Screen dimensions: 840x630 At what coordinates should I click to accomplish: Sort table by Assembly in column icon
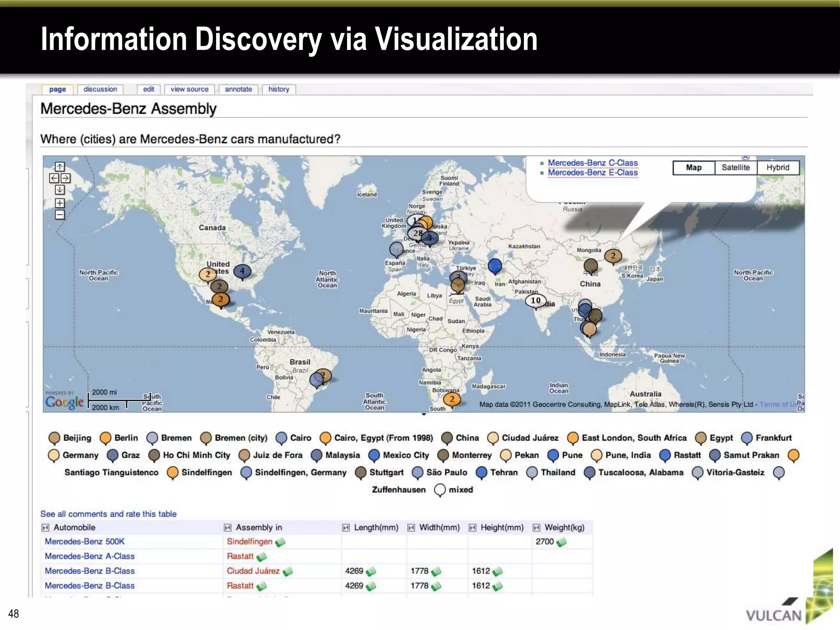coord(228,527)
